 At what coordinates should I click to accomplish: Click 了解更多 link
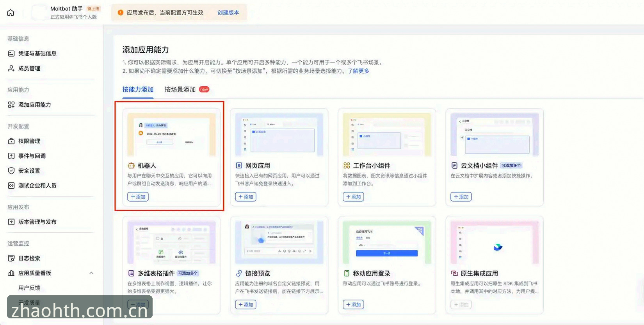point(358,71)
